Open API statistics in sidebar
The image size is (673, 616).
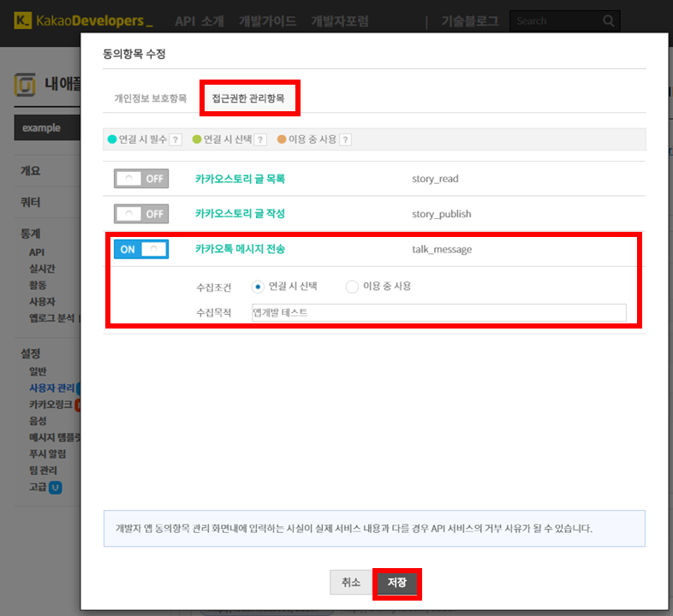(37, 252)
